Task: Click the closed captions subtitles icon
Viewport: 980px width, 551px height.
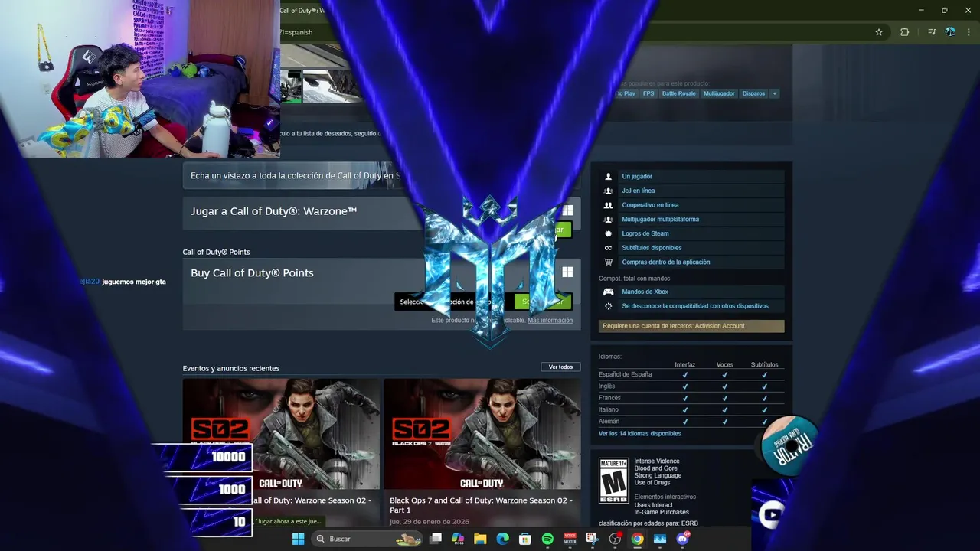Action: click(x=608, y=248)
